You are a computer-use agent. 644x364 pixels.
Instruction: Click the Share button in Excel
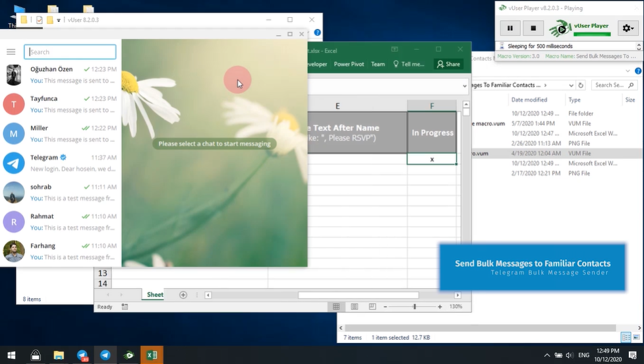pos(448,64)
